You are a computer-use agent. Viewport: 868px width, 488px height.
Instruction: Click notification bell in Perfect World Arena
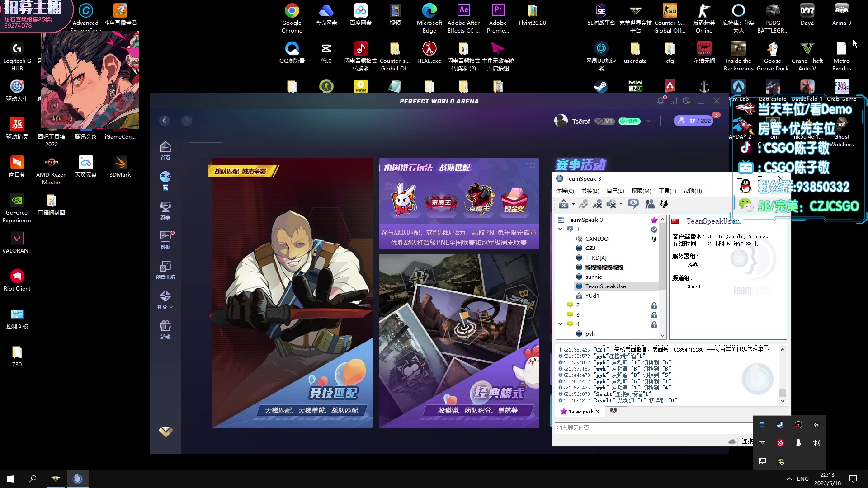[x=660, y=101]
